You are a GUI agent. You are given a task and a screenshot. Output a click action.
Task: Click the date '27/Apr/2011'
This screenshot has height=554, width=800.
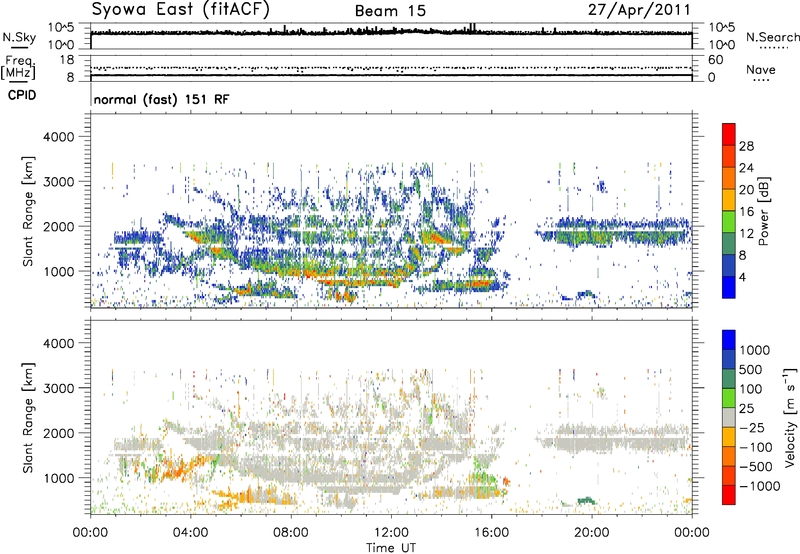pyautogui.click(x=639, y=10)
